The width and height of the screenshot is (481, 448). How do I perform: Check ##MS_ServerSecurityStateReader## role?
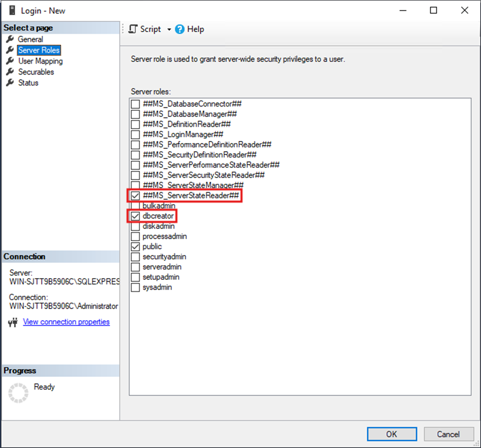click(x=135, y=175)
